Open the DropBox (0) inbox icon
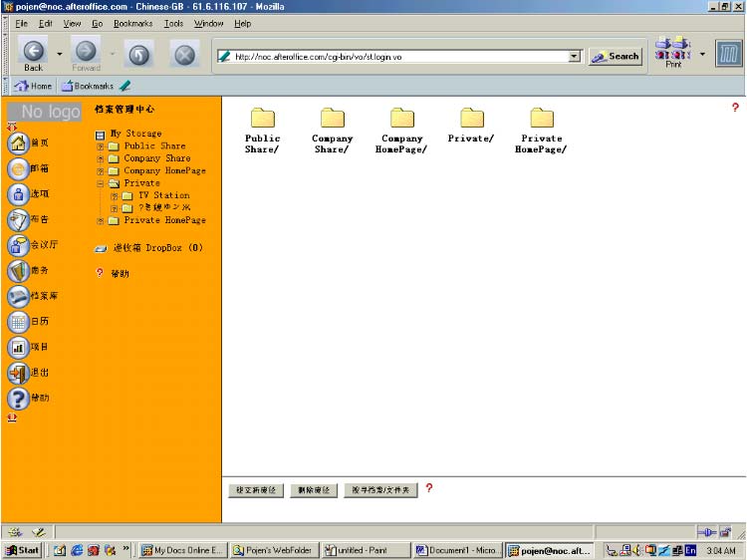The image size is (747, 560). (101, 248)
